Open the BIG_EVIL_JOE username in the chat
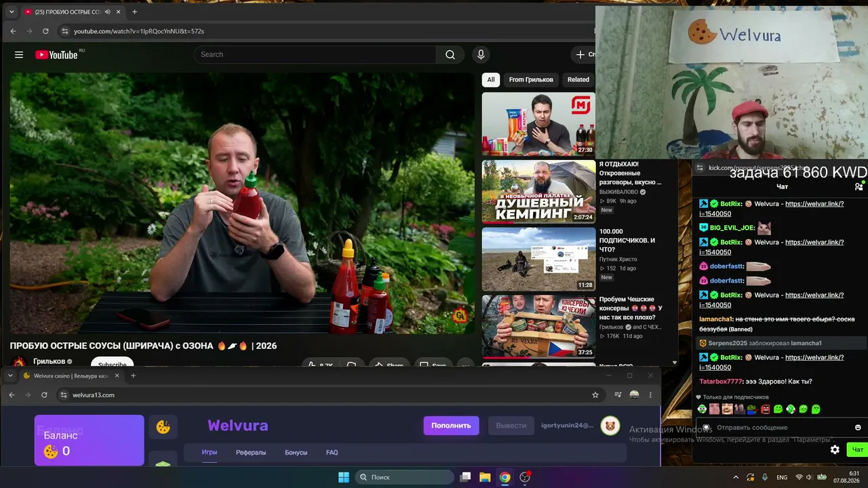The width and height of the screenshot is (868, 488). click(732, 228)
